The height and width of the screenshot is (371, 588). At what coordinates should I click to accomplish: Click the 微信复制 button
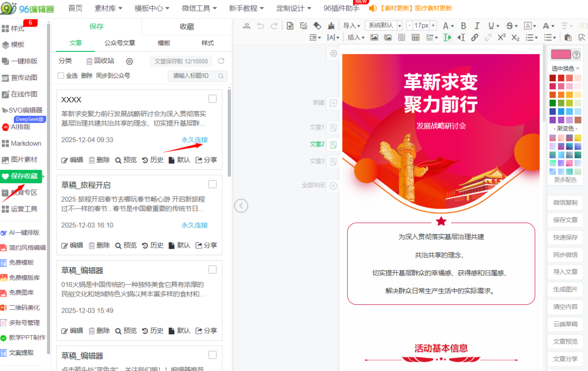[x=565, y=202]
